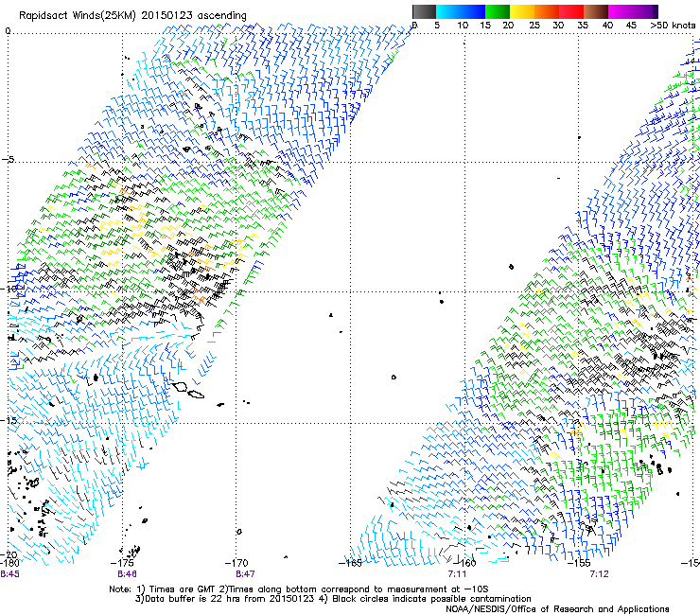Screen dimensions: 700x615
Task: Click the '35' legend tick label
Action: coord(583,26)
